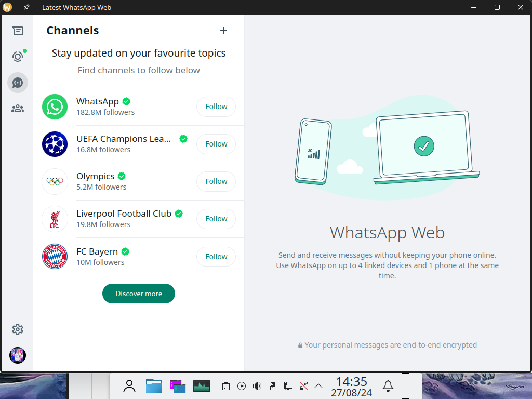Click the app logo in the title bar
The image size is (532, 399).
[x=7, y=7]
